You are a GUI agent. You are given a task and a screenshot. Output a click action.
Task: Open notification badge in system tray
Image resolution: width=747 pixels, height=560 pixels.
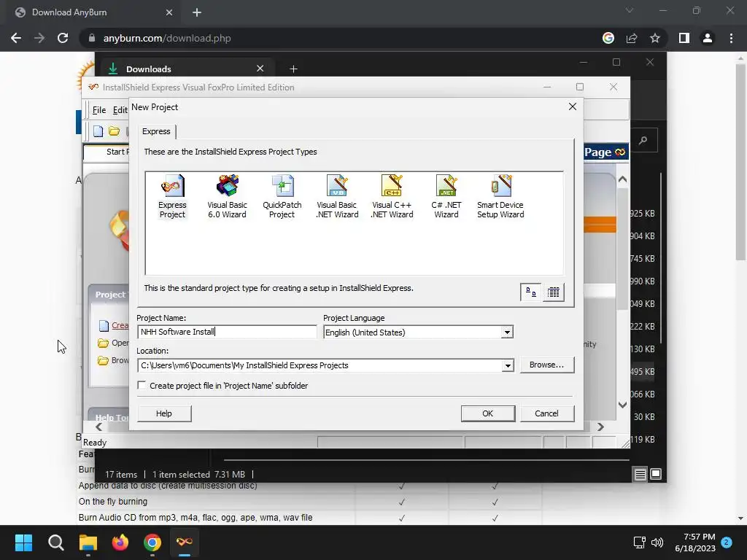727,542
